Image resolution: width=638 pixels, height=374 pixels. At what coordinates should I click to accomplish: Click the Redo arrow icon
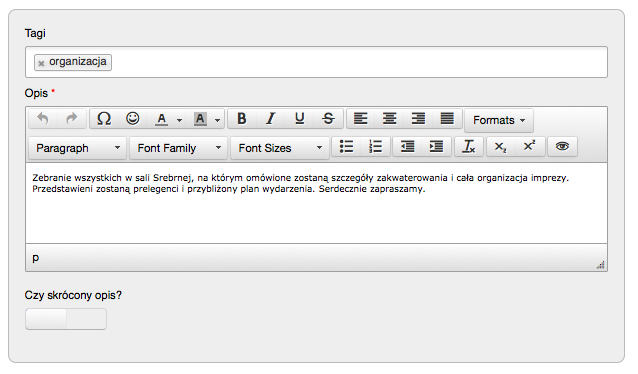(72, 119)
